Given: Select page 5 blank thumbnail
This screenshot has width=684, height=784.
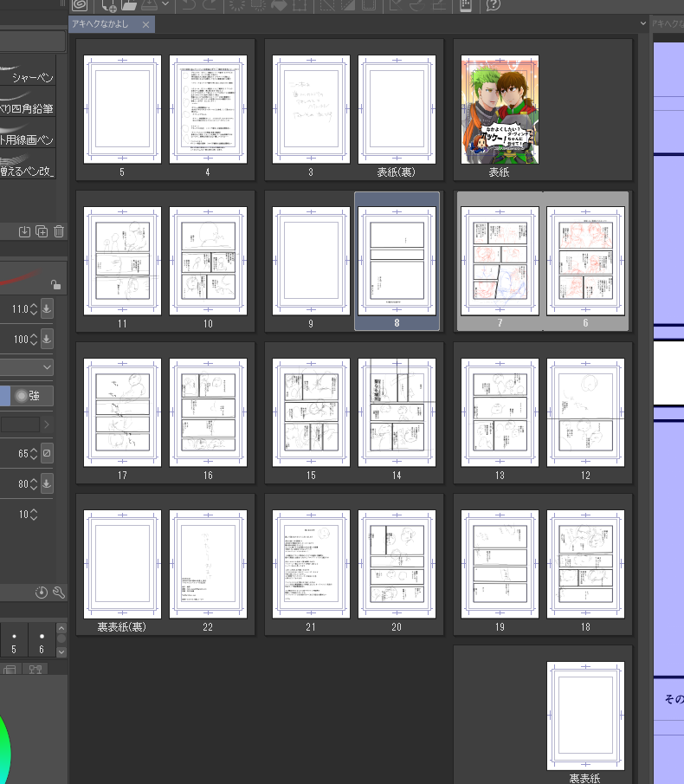Looking at the screenshot, I should pyautogui.click(x=122, y=109).
